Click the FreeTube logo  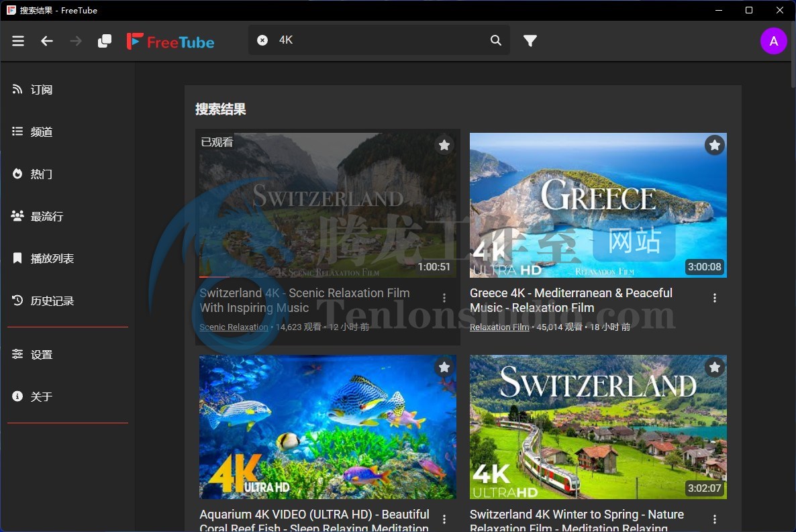point(170,41)
